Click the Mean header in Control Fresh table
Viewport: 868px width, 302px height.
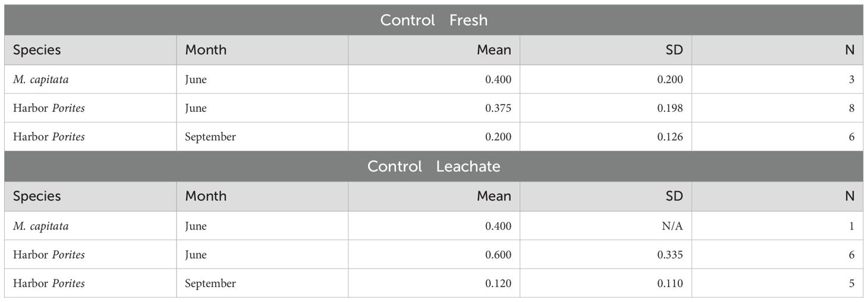[434, 50]
